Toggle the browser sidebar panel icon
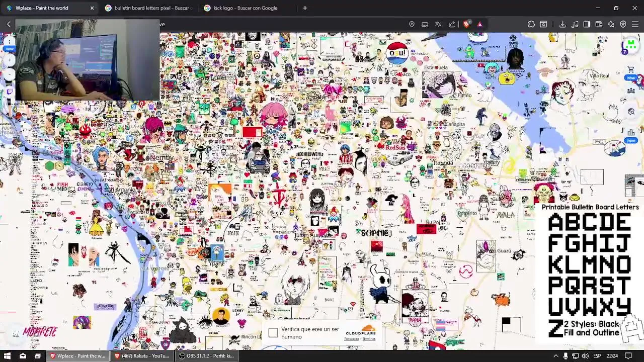This screenshot has width=644, height=362. [x=587, y=24]
